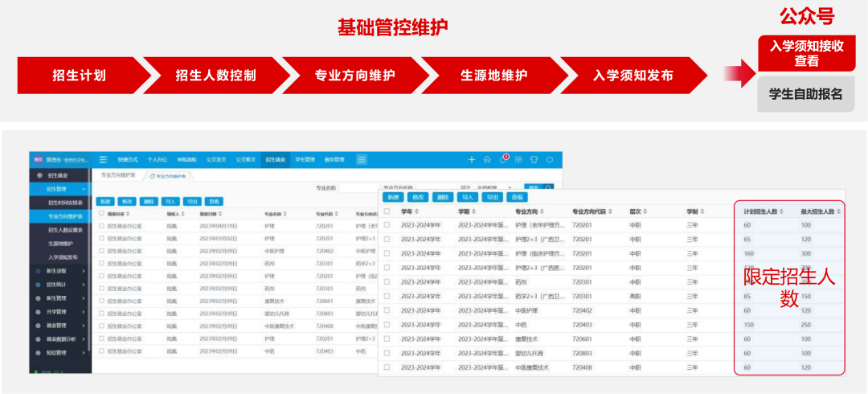Click 导出 button in the left table toolbar
The image size is (868, 394).
pyautogui.click(x=192, y=202)
